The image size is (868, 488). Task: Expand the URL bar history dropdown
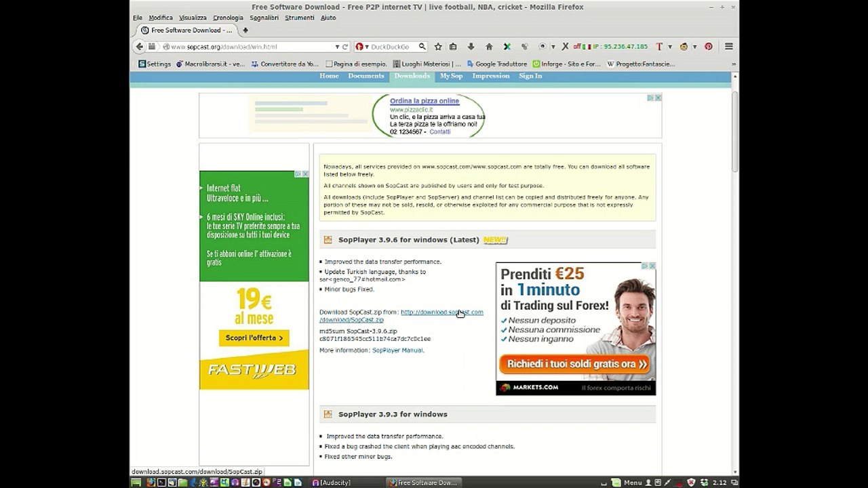[337, 47]
